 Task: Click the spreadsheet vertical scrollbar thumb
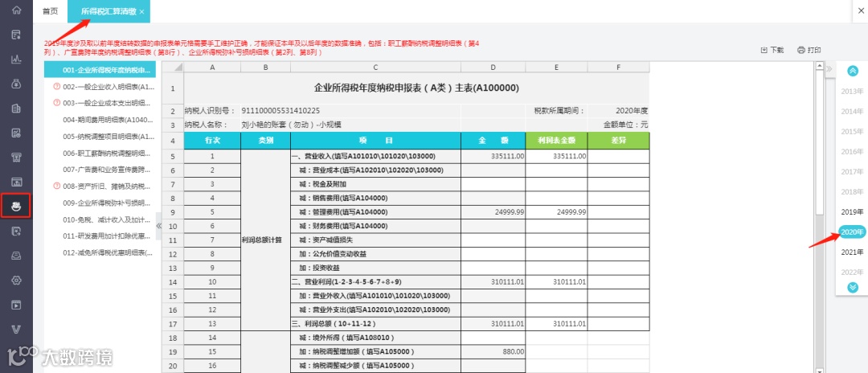click(x=821, y=141)
